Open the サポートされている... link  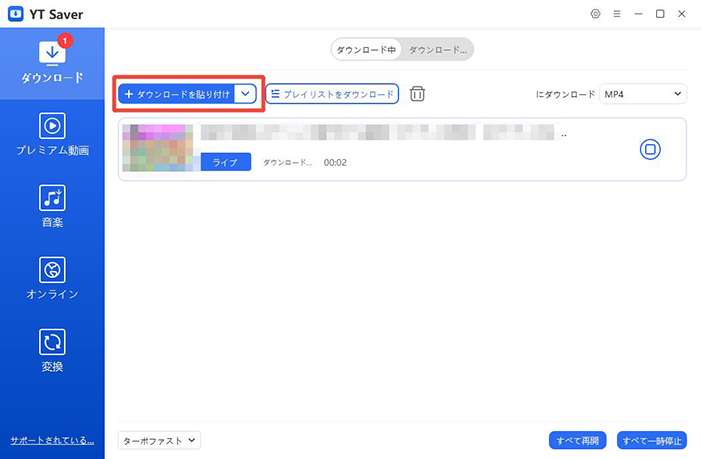point(52,440)
